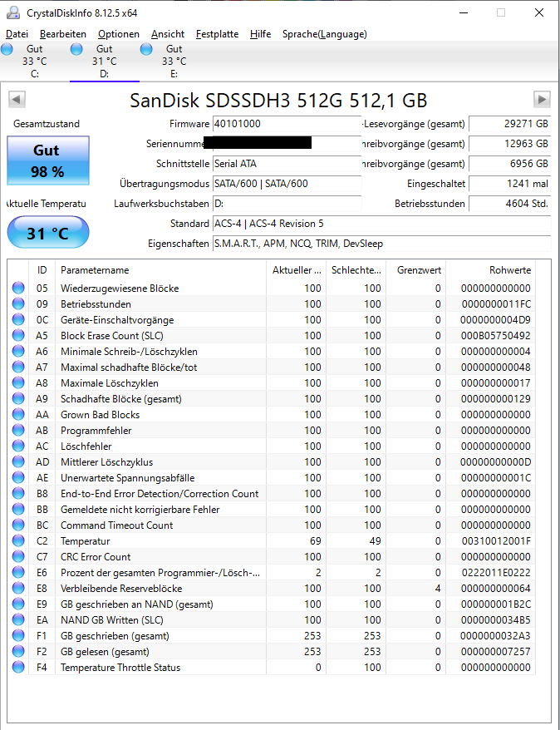Image resolution: width=560 pixels, height=730 pixels.
Task: Click the Übertragungsmodus SATA/600 field
Action: tap(287, 184)
